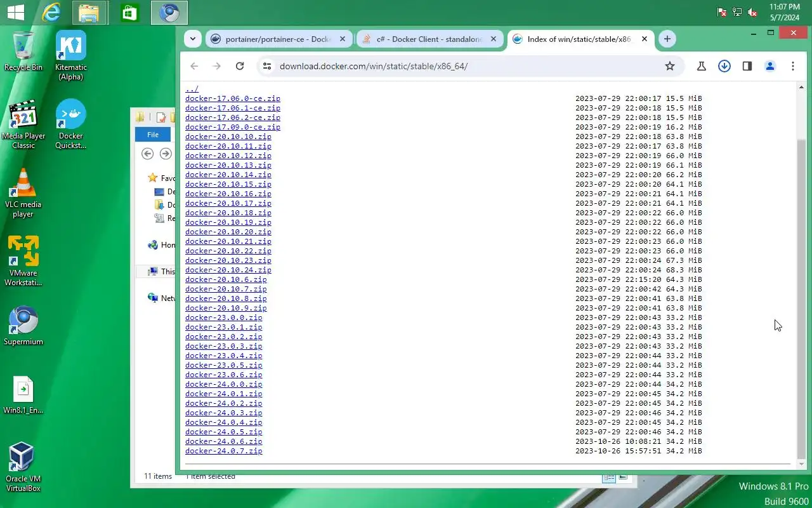Download docker-20.10.9.zip
The image size is (812, 508).
pos(226,308)
